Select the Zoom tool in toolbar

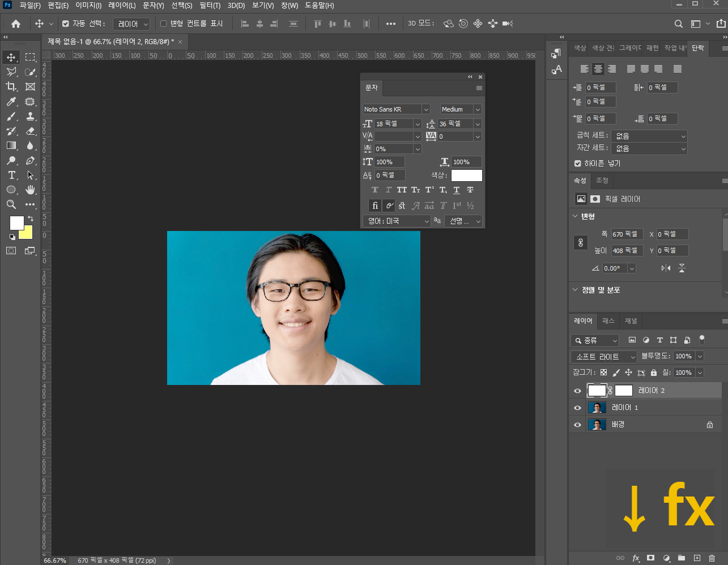11,204
